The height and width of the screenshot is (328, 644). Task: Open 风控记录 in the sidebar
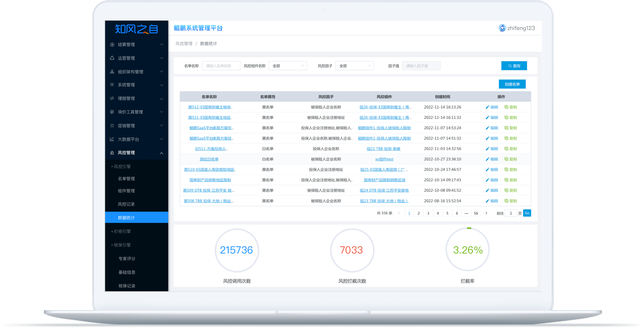[x=126, y=204]
